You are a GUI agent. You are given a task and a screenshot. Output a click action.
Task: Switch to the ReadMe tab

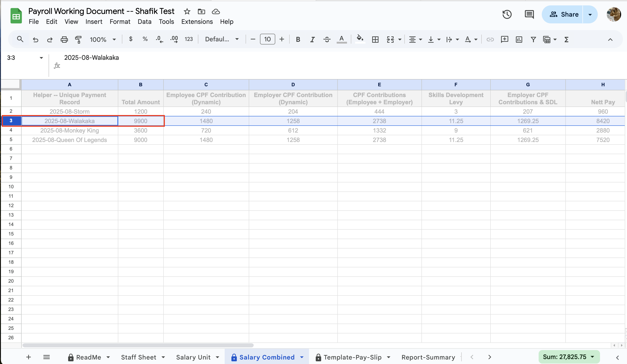tap(89, 357)
